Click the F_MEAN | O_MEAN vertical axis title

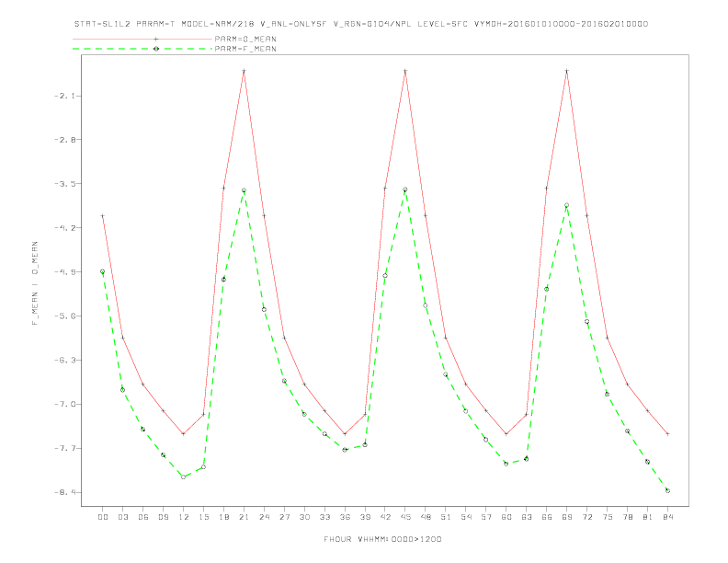pyautogui.click(x=35, y=283)
